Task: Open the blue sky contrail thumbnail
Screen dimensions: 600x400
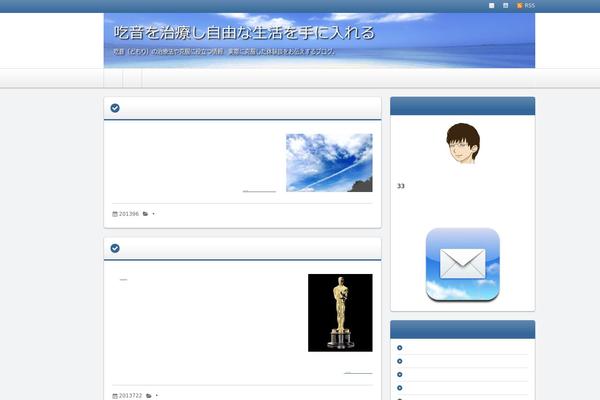Action: 329,163
